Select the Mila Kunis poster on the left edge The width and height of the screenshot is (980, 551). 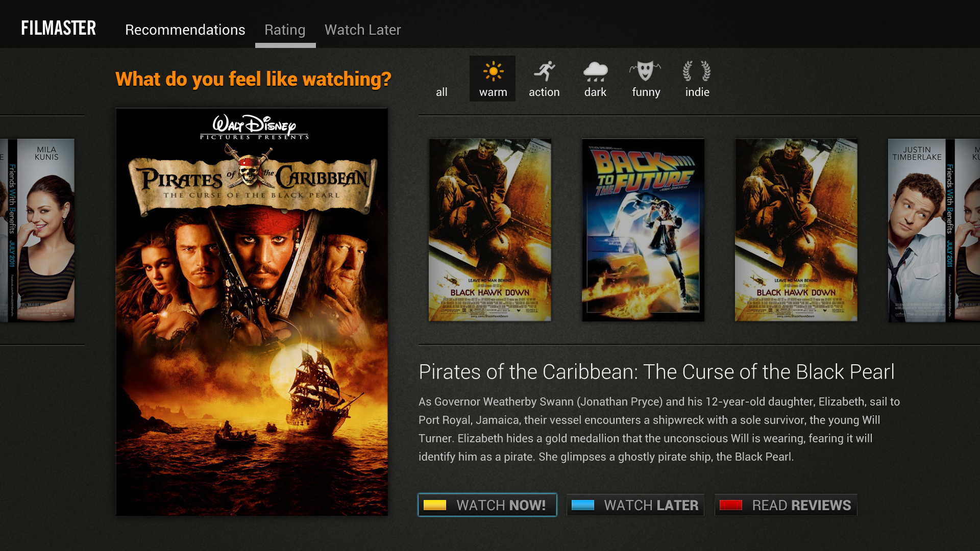[37, 230]
